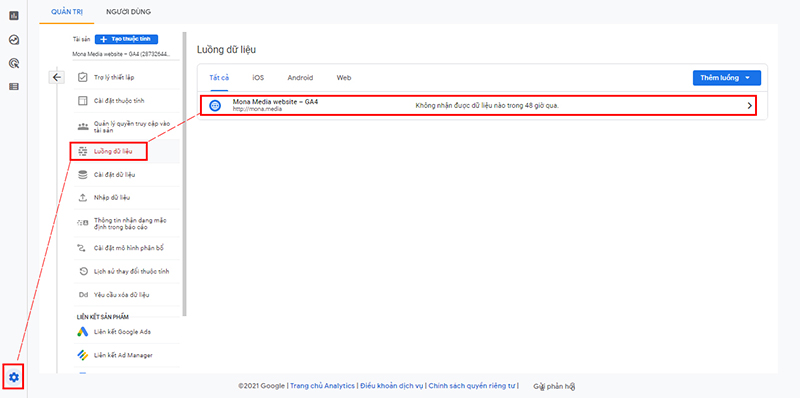This screenshot has height=398, width=800.
Task: Switch to the QUẢN TRỊ tab
Action: pos(67,12)
